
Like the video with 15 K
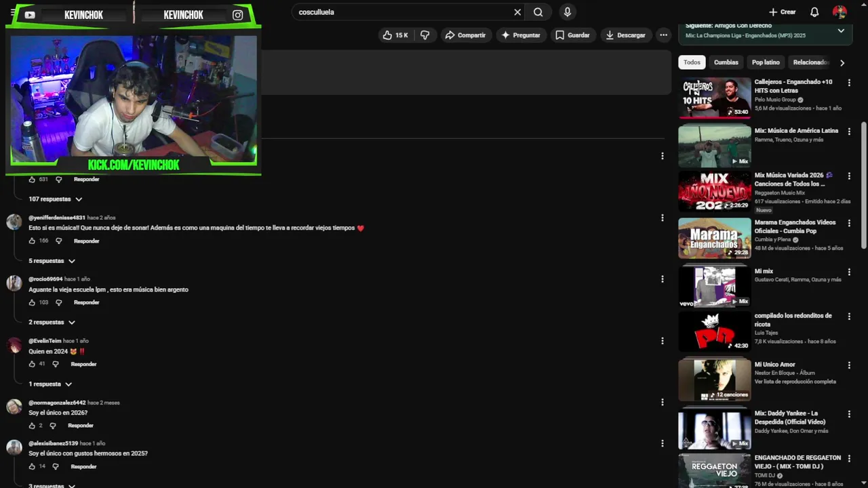(395, 35)
